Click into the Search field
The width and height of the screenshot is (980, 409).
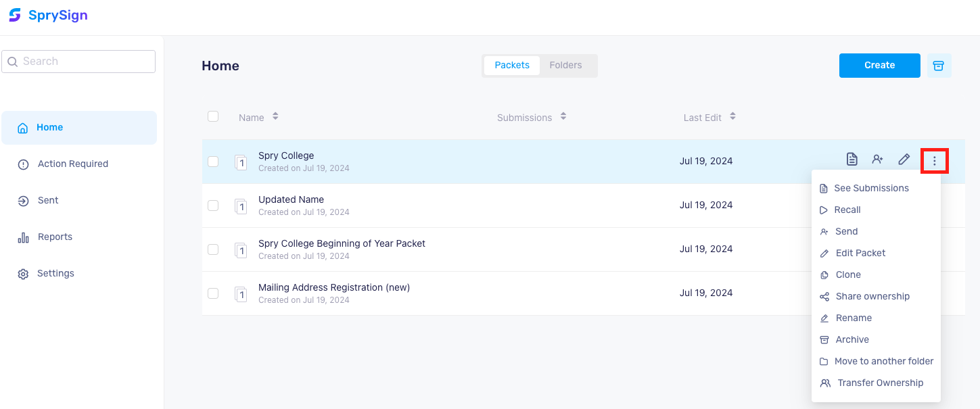[78, 62]
